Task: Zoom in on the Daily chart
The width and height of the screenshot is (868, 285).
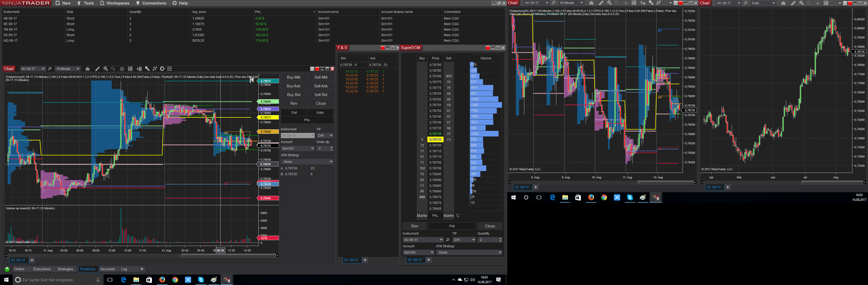Action: (801, 3)
